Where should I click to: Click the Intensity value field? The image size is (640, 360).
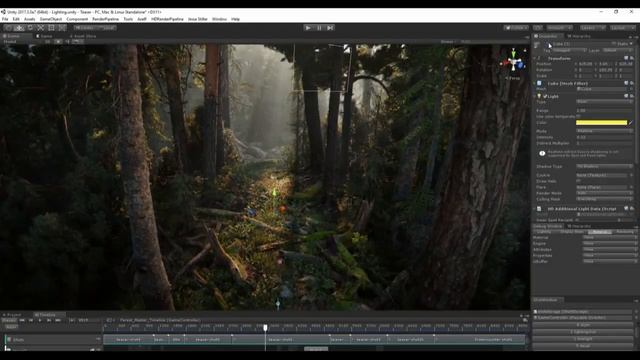[x=604, y=137]
